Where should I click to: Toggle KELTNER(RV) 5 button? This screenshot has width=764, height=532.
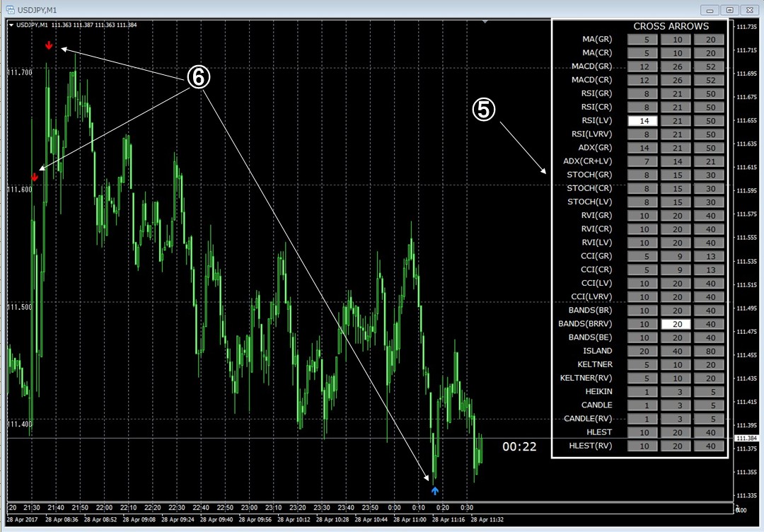coord(642,378)
